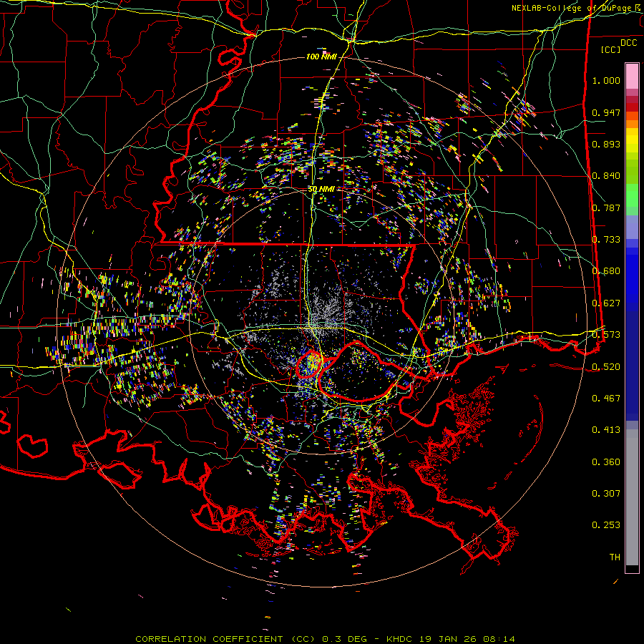Viewport: 644px width, 644px height.
Task: Click the DCC product code label
Action: coord(628,42)
